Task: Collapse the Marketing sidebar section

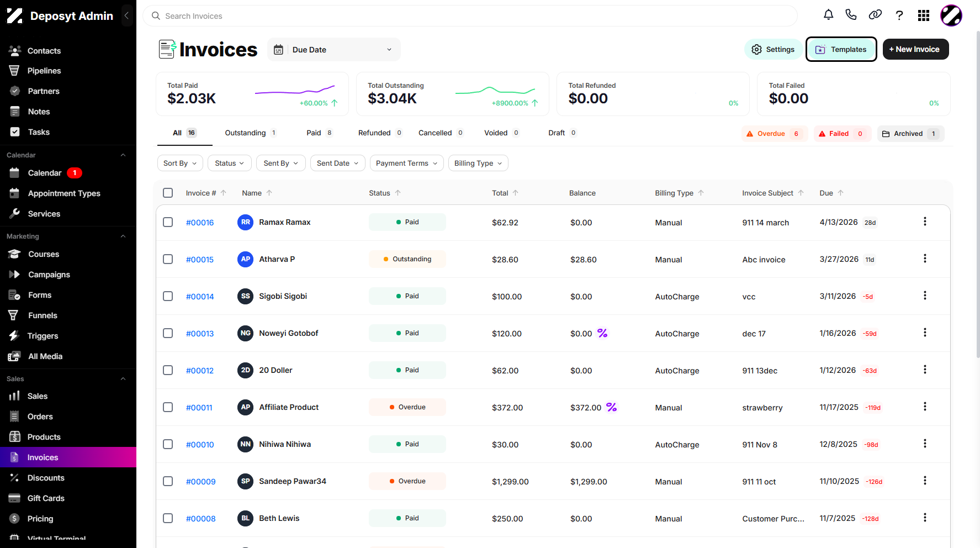Action: [x=123, y=236]
